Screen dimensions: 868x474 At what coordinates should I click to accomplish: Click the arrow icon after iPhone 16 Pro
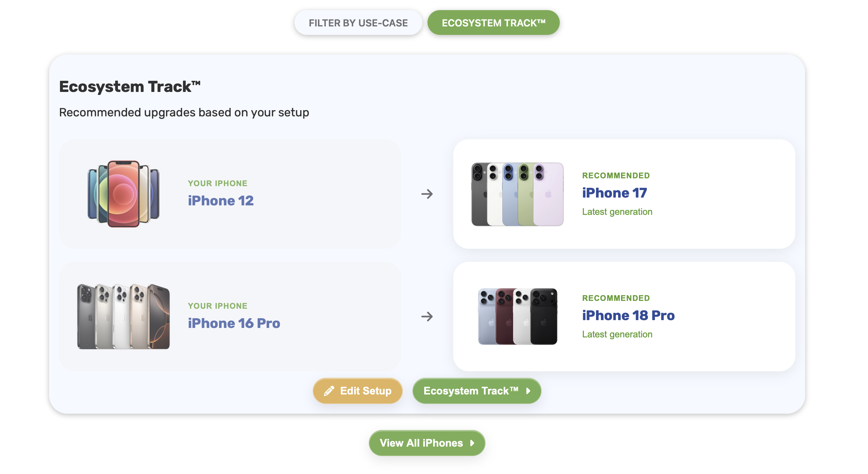(427, 316)
